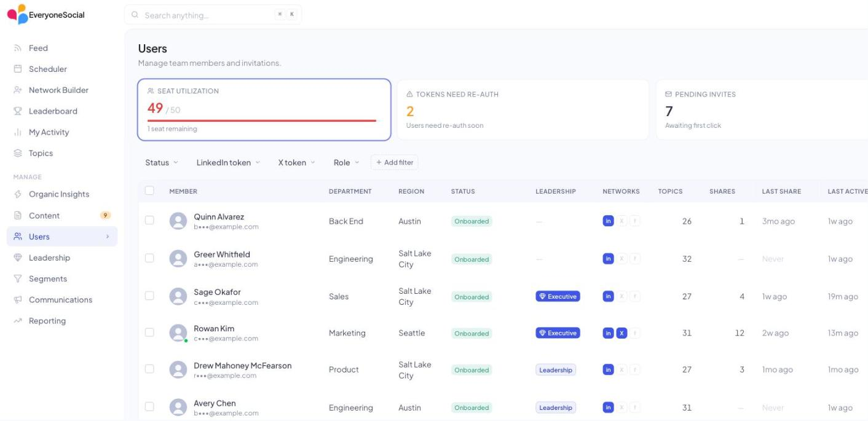The height and width of the screenshot is (421, 868).
Task: Click the My Activity chart icon
Action: [x=18, y=132]
